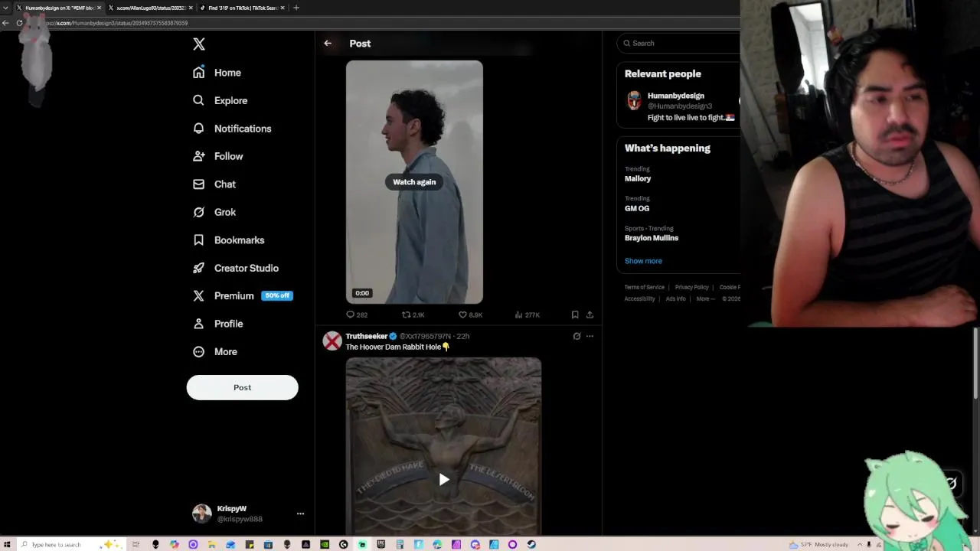Screen dimensions: 980x551
Task: Click the Bookmarks ribbon icon in the sidebar
Action: click(199, 240)
